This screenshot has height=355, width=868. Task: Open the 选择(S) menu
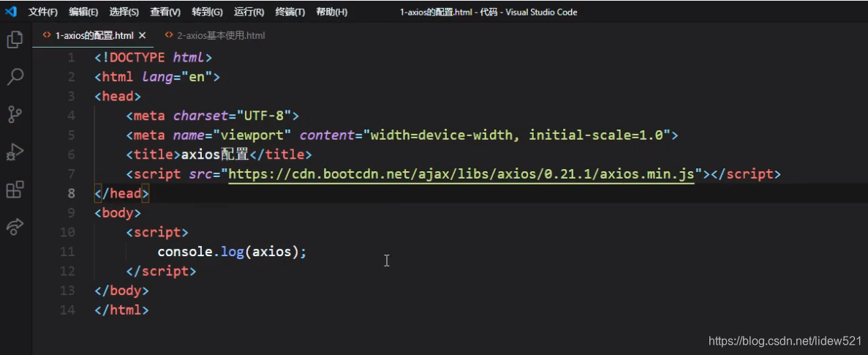pyautogui.click(x=124, y=12)
